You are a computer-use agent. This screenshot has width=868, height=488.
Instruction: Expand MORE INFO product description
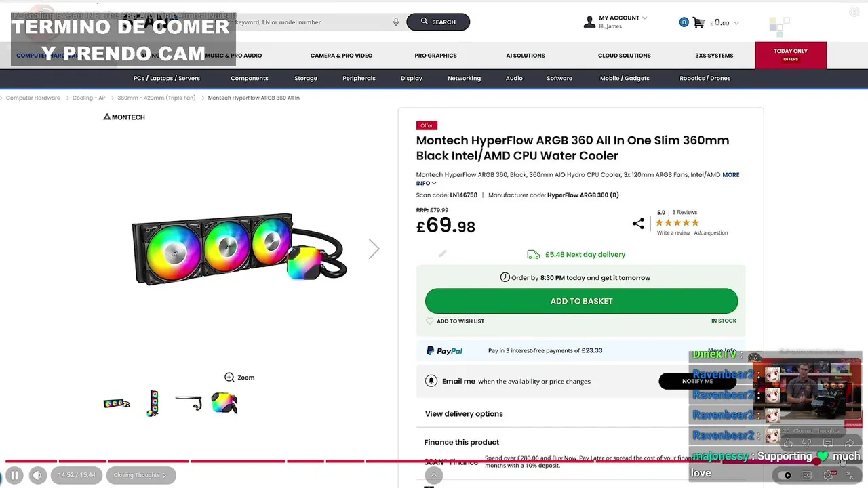[730, 175]
